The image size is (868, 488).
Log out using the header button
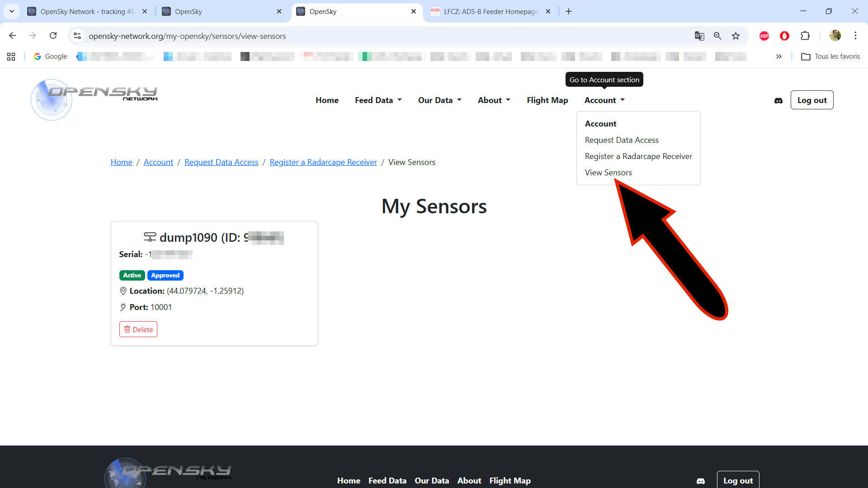coord(811,100)
